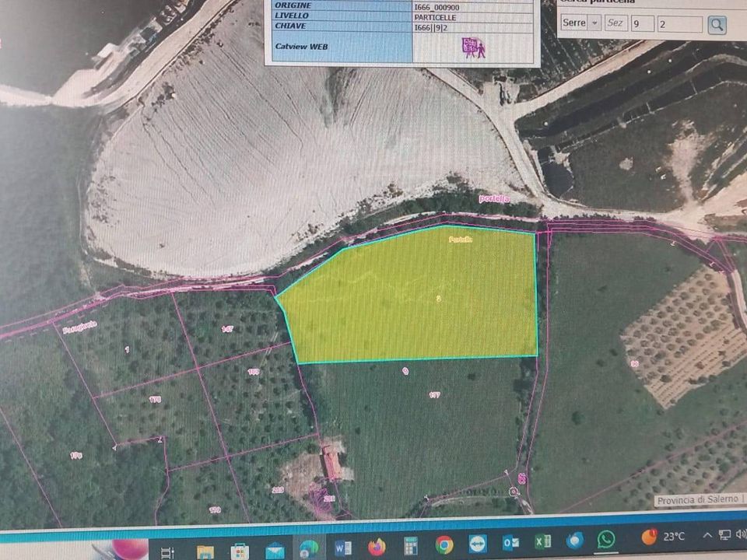The width and height of the screenshot is (747, 560).
Task: Open Thunderbird from the taskbar
Action: [574, 541]
